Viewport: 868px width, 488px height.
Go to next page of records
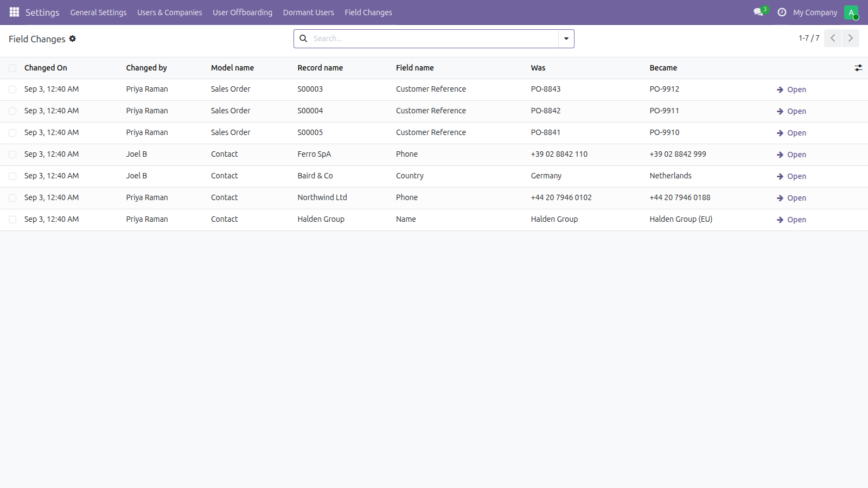[x=850, y=38]
